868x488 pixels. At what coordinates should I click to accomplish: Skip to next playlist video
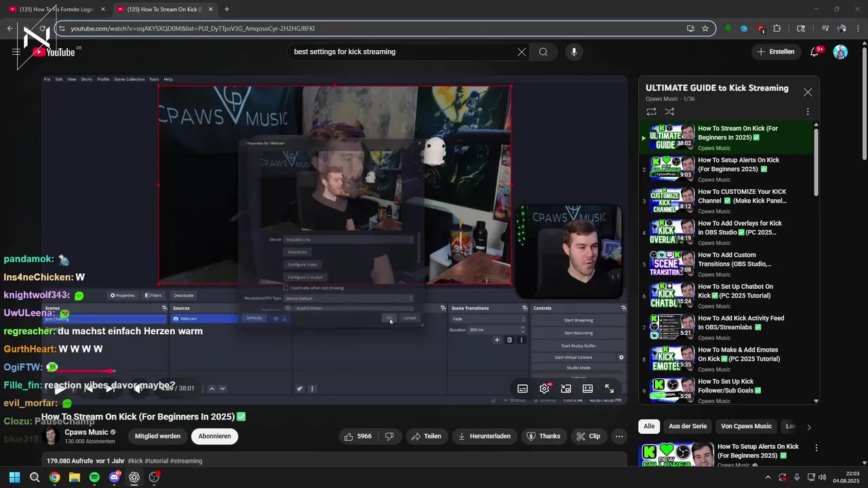[111, 388]
